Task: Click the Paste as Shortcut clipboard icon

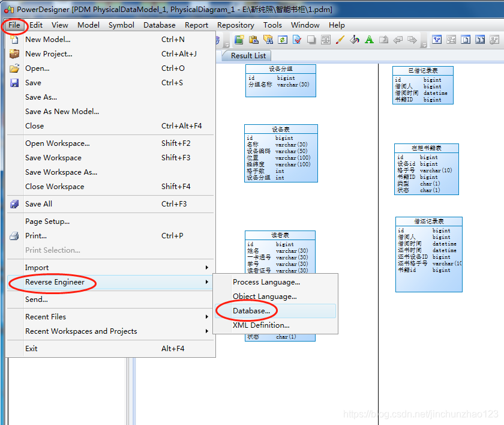Action: pyautogui.click(x=254, y=40)
